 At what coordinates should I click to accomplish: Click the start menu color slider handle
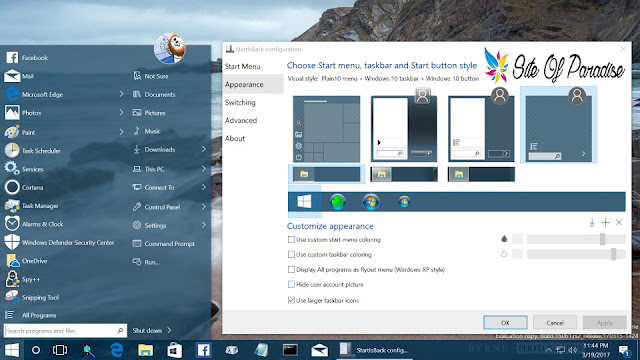(602, 239)
